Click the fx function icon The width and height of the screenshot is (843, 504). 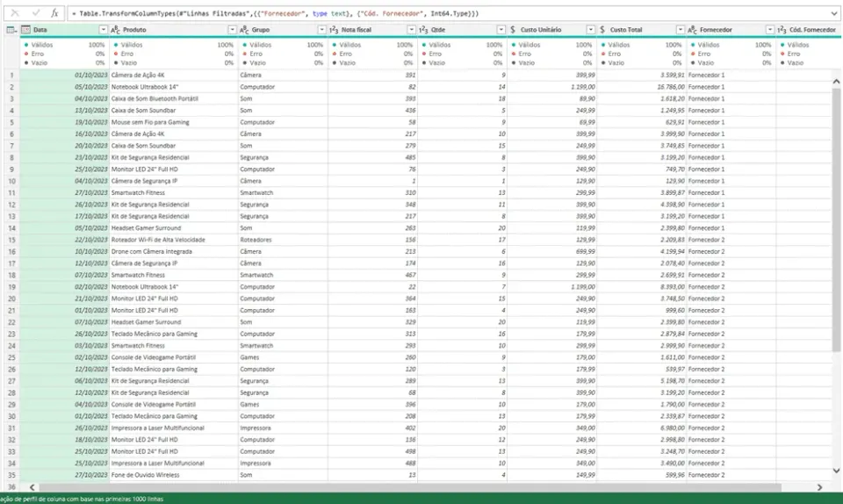pyautogui.click(x=54, y=13)
